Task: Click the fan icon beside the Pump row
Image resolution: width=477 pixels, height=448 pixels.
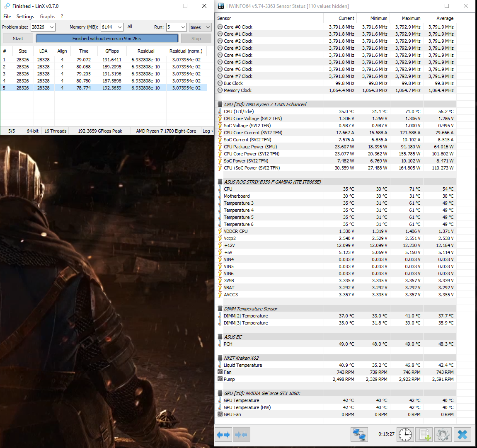Action: click(x=220, y=379)
